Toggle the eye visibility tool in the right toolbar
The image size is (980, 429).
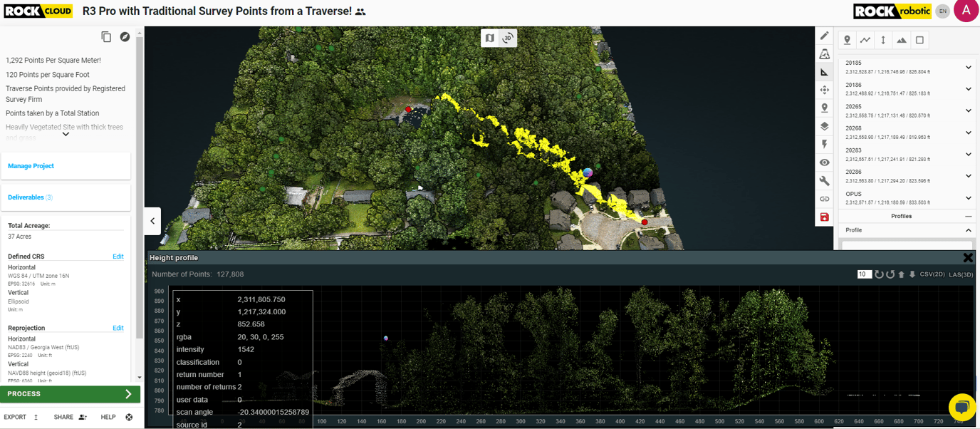(x=824, y=162)
